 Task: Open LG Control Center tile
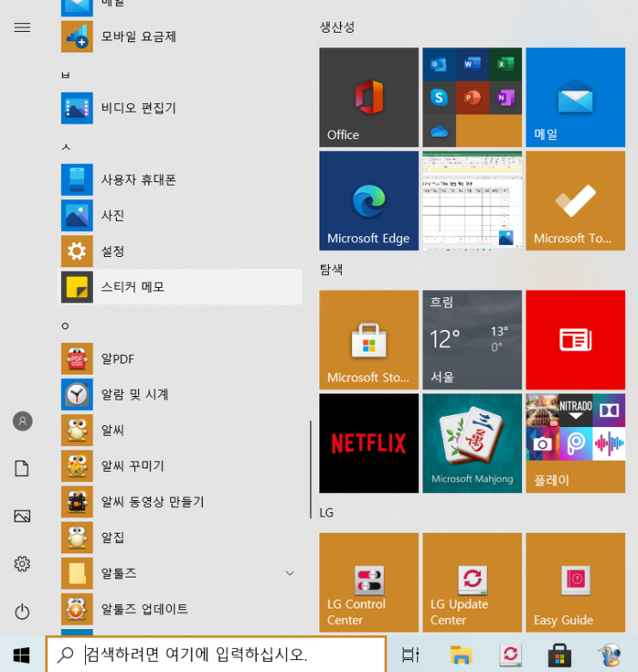tap(368, 583)
